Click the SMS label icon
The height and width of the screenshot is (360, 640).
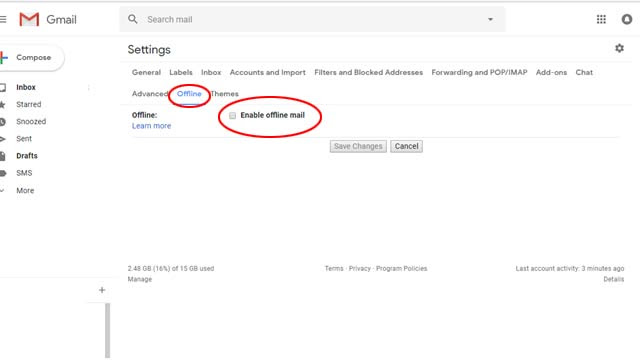3,173
